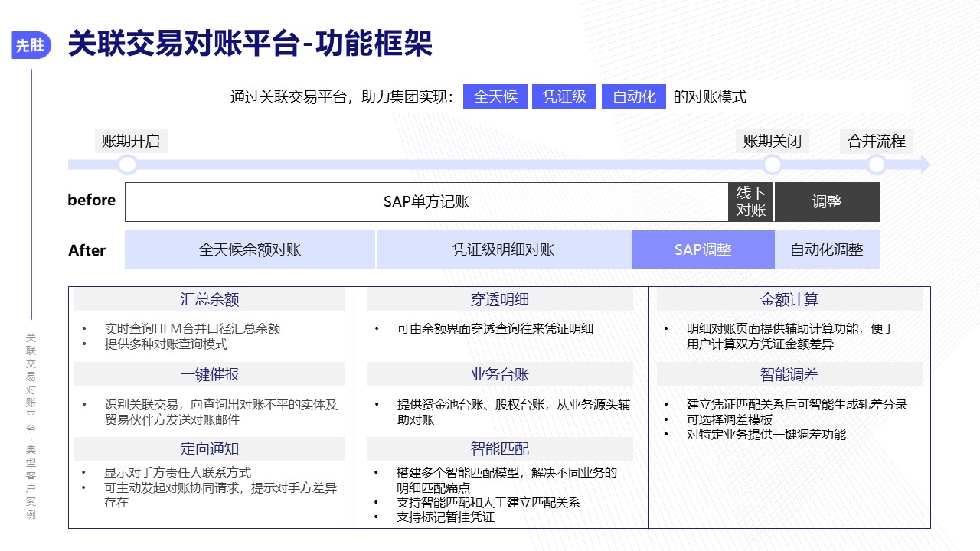Select the 自动化调整 segment
The width and height of the screenshot is (980, 551).
click(x=827, y=249)
